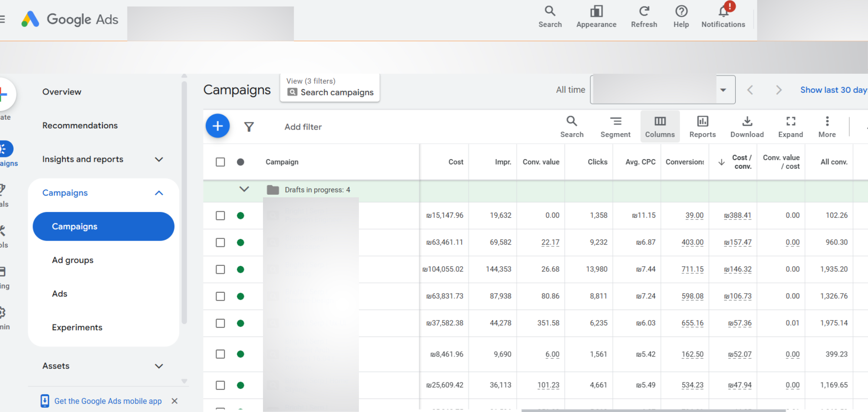This screenshot has height=412, width=868.
Task: Expand the Assets section
Action: pos(159,366)
